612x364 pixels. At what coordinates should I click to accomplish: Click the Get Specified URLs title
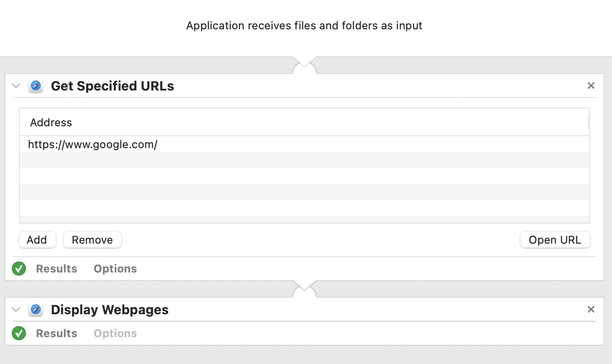tap(112, 86)
